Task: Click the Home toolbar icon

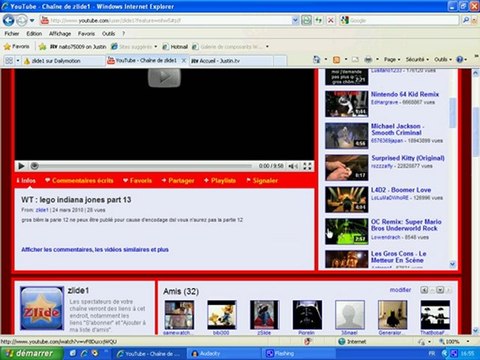Action: (316, 60)
